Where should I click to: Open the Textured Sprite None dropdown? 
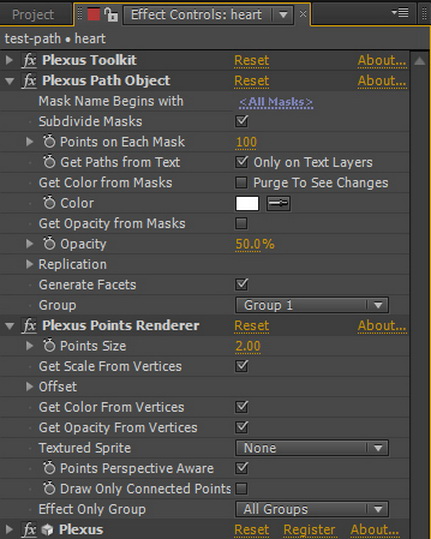[312, 448]
